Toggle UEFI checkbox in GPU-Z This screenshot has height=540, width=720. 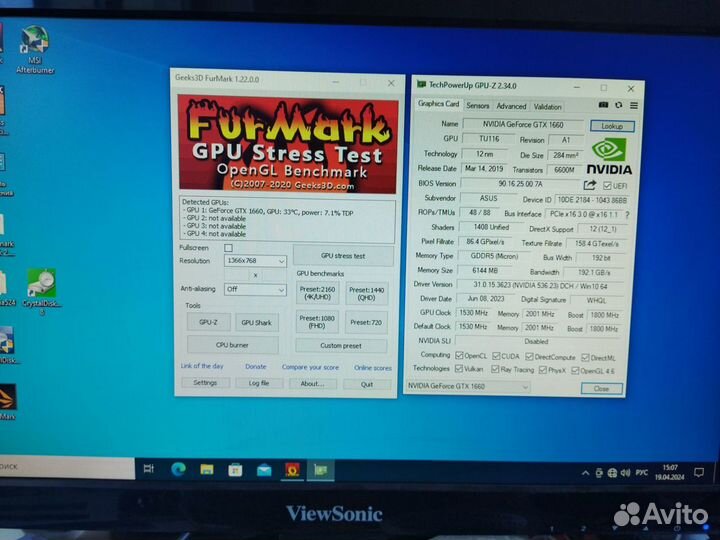click(607, 186)
